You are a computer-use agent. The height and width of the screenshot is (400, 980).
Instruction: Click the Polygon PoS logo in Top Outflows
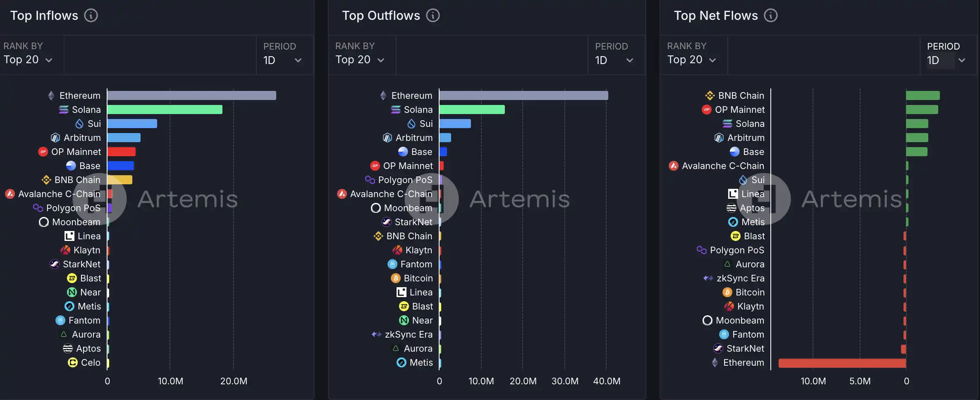(x=370, y=180)
